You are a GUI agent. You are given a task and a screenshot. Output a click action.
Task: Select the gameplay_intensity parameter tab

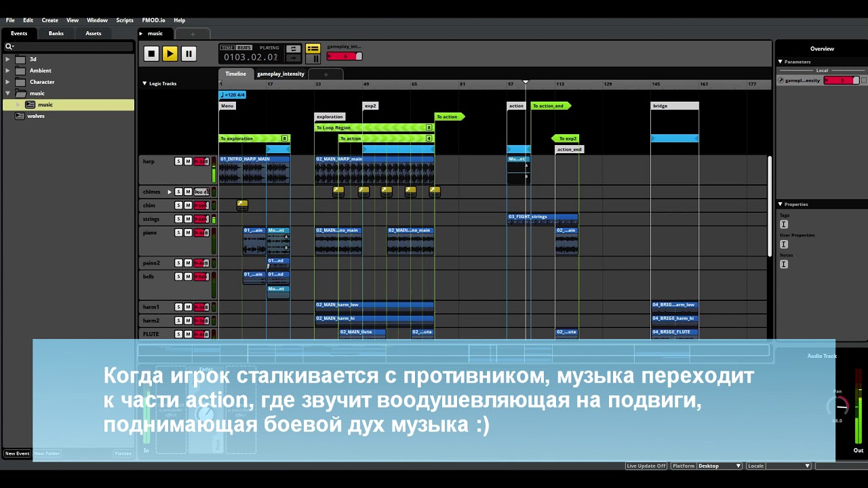click(x=281, y=74)
